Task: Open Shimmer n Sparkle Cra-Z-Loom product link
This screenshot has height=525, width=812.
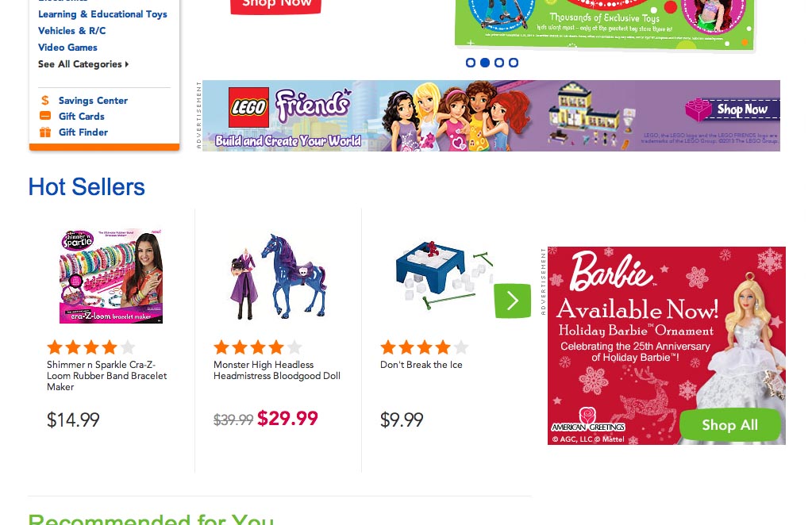Action: click(x=106, y=376)
